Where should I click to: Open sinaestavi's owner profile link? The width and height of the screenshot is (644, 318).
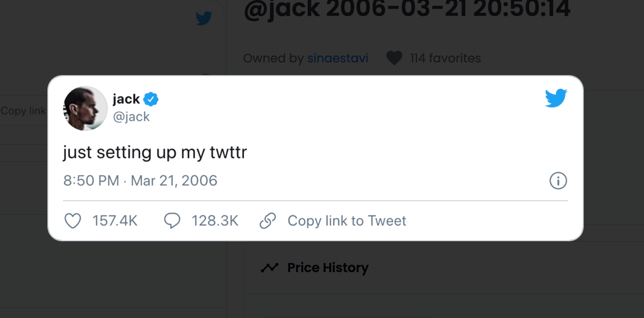[338, 58]
